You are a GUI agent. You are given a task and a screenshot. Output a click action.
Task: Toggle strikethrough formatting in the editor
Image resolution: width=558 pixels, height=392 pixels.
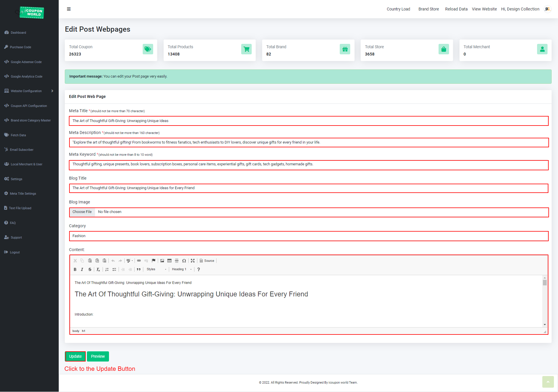pyautogui.click(x=90, y=269)
